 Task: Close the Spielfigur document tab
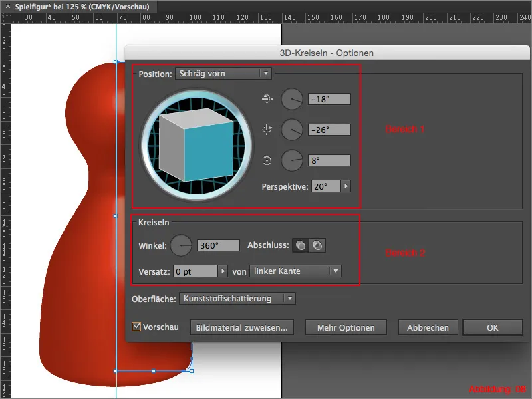pyautogui.click(x=8, y=6)
